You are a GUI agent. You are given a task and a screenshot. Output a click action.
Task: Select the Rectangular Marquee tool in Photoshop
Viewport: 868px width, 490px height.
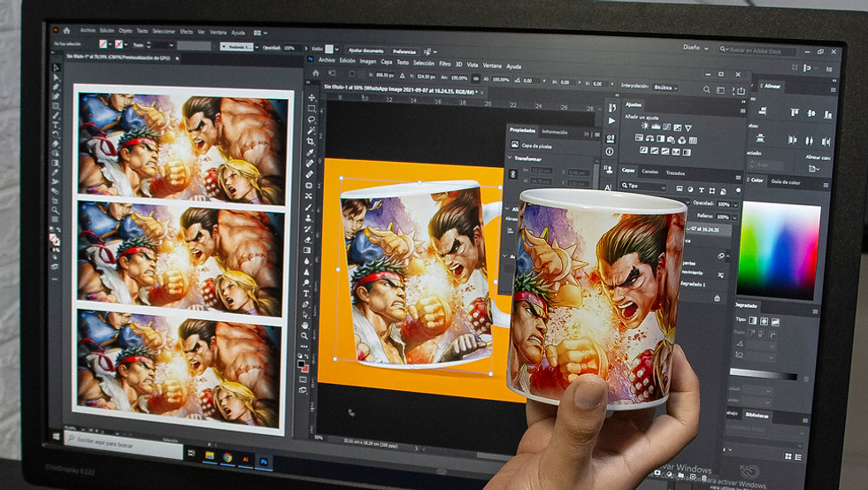coord(311,109)
